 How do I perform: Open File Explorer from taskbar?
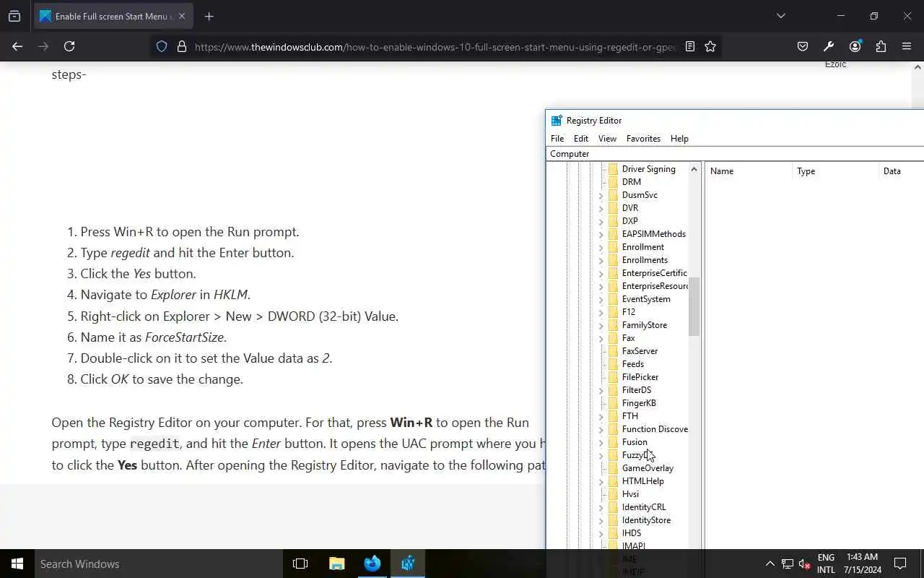pos(337,564)
